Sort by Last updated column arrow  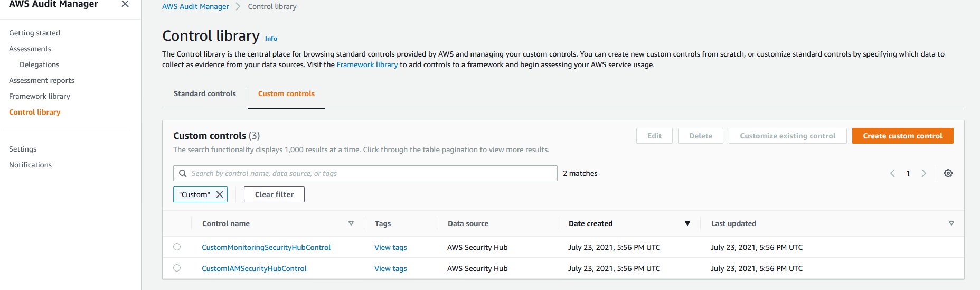pyautogui.click(x=951, y=223)
